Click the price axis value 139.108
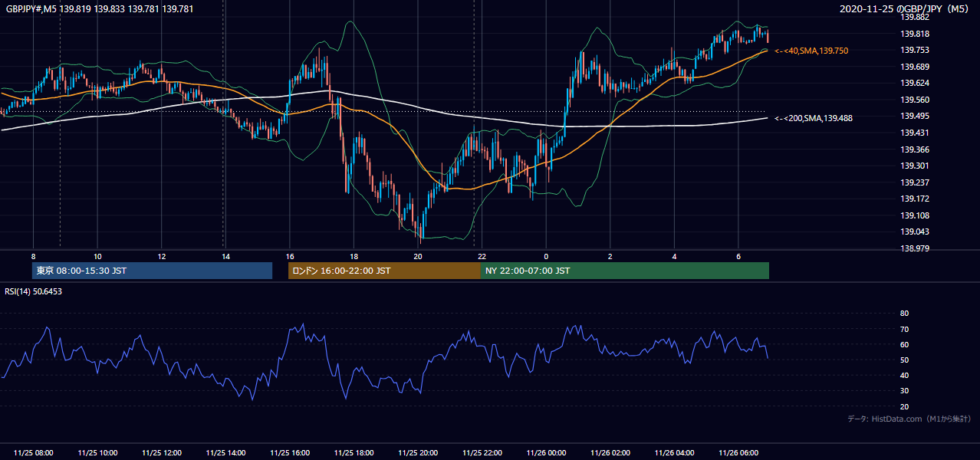 point(914,215)
